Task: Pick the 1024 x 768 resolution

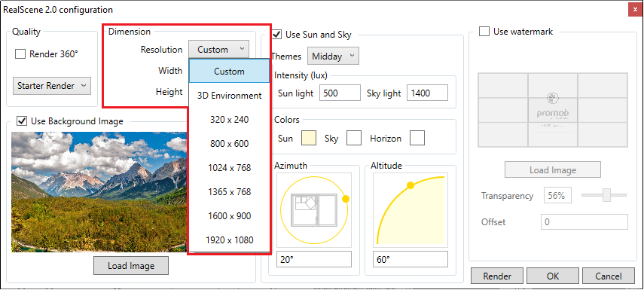Action: pyautogui.click(x=229, y=167)
